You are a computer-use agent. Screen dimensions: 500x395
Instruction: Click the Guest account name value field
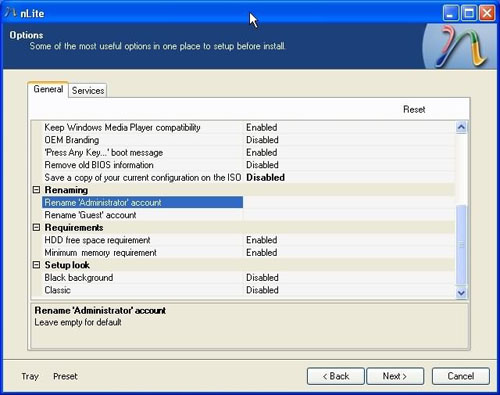point(349,215)
